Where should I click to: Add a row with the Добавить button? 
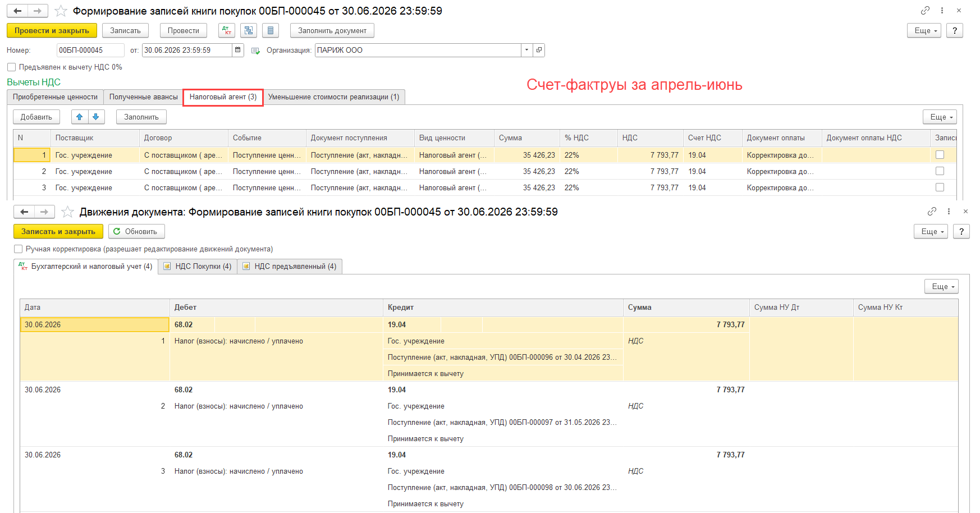[x=36, y=117]
